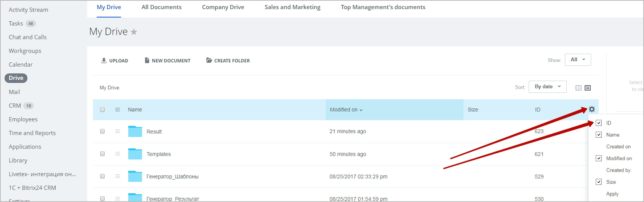644x202 pixels.
Task: Apply the column settings
Action: (612, 194)
